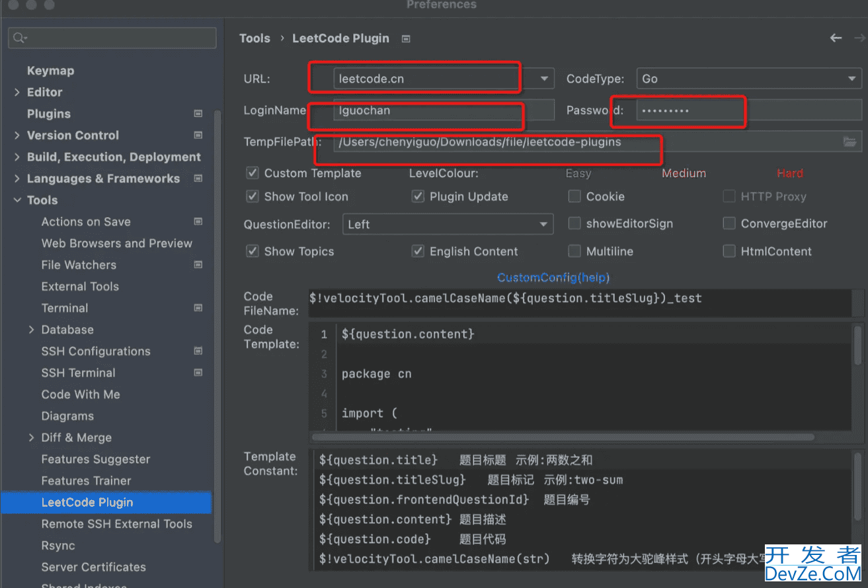
Task: Click the project-level icon beside Version Control
Action: pyautogui.click(x=198, y=135)
